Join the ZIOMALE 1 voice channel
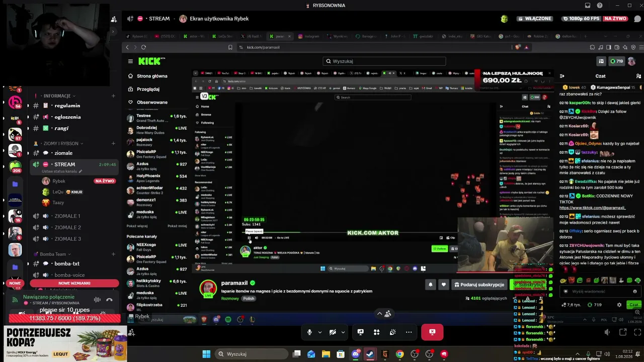 [x=67, y=216]
